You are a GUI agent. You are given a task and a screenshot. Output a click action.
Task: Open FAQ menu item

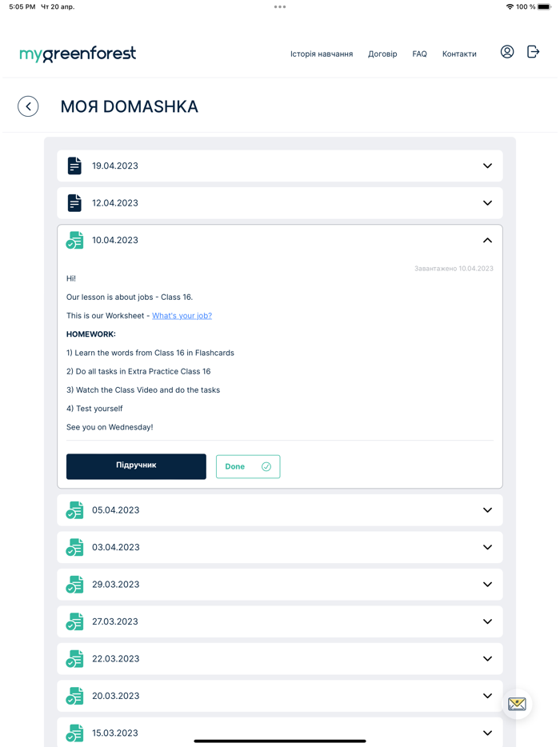[x=419, y=54]
